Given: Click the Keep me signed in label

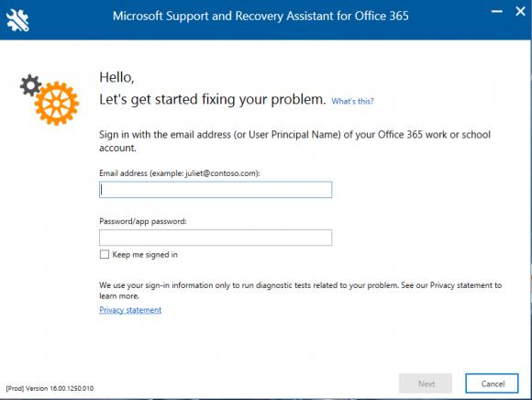Looking at the screenshot, I should coord(145,255).
